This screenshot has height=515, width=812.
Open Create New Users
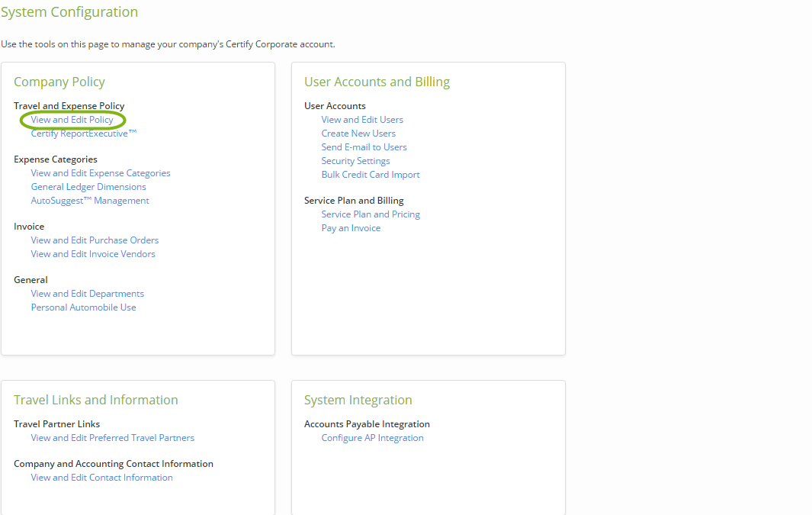click(x=358, y=133)
